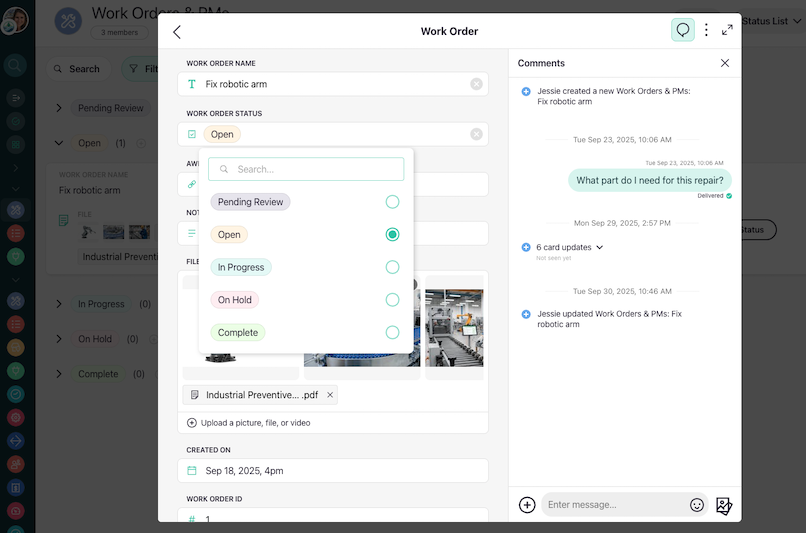Choose the Open status option tag
This screenshot has height=533, width=806.
[229, 235]
